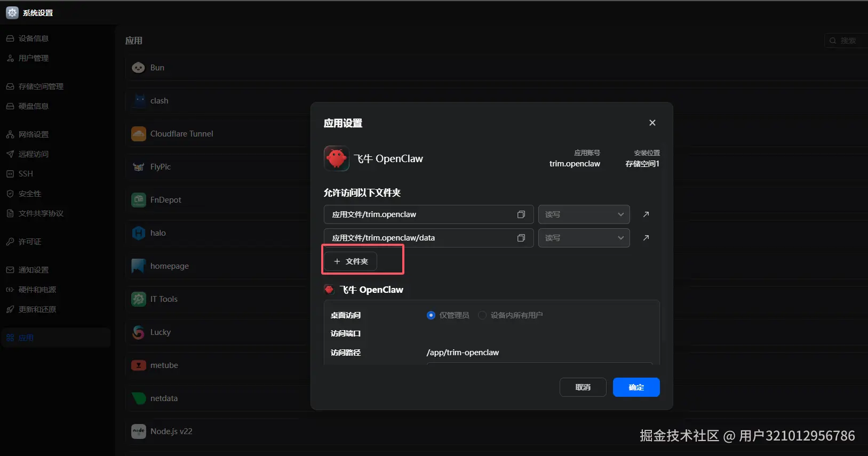Click the Node.js v22 row text
The height and width of the screenshot is (456, 868).
(x=171, y=431)
